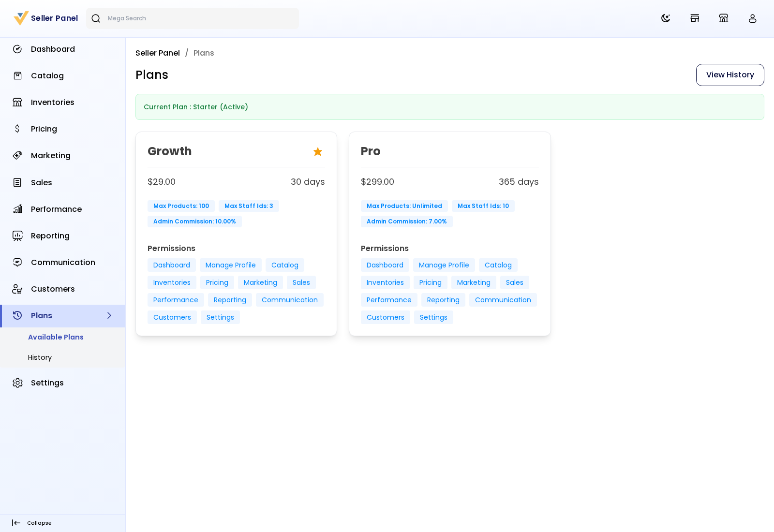Click Growth plan price $29.00

pos(162,182)
